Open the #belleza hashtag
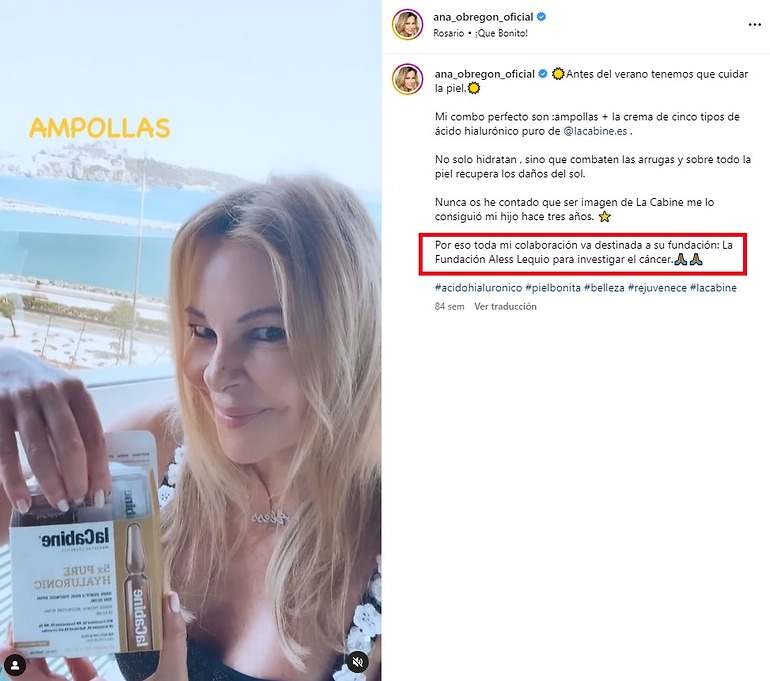Image resolution: width=770 pixels, height=681 pixels. pos(604,288)
